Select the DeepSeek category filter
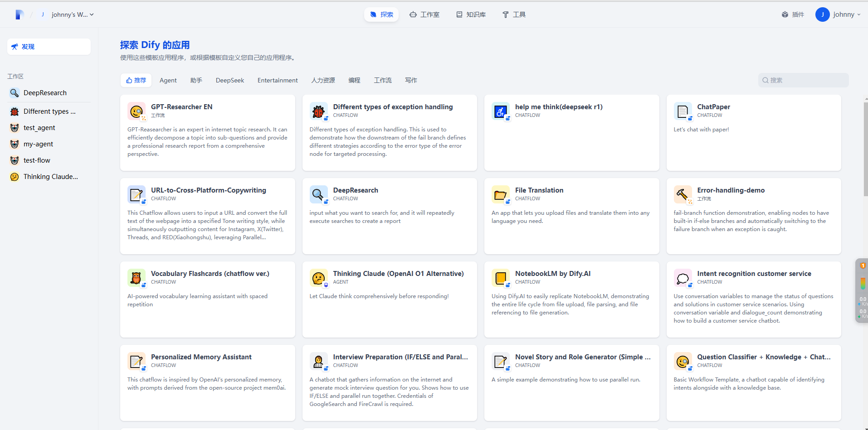868x430 pixels. click(x=230, y=80)
